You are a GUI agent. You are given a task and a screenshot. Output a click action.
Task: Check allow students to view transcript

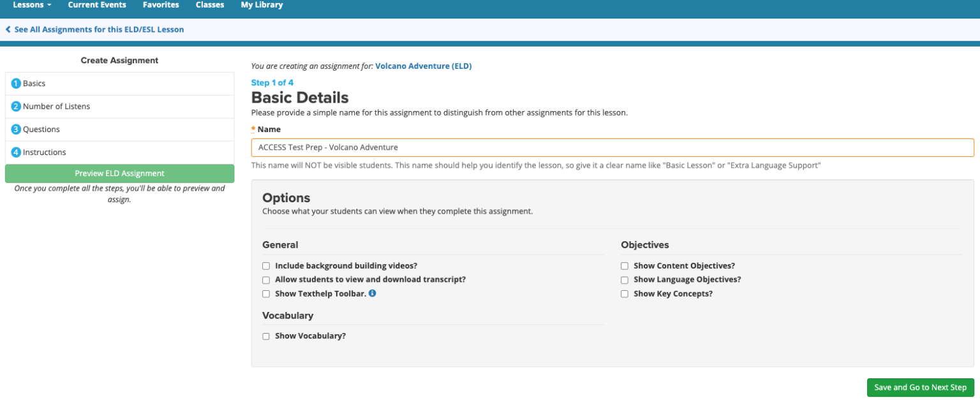point(266,279)
